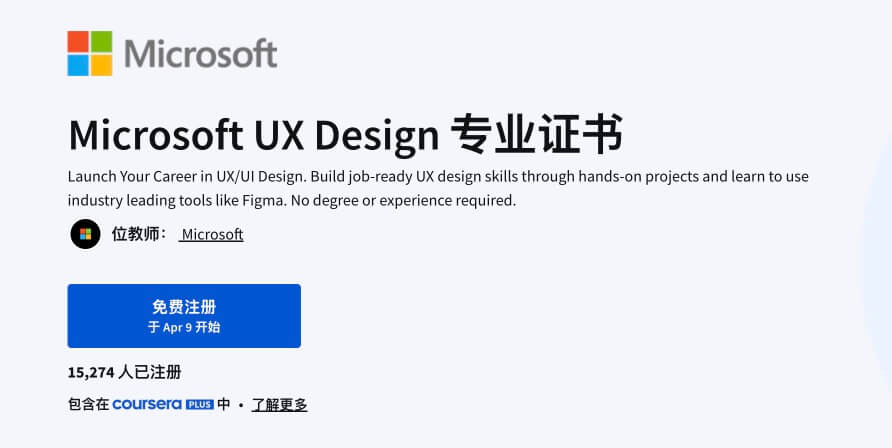Click the "Launch Your Career" description sentence

pos(182,176)
